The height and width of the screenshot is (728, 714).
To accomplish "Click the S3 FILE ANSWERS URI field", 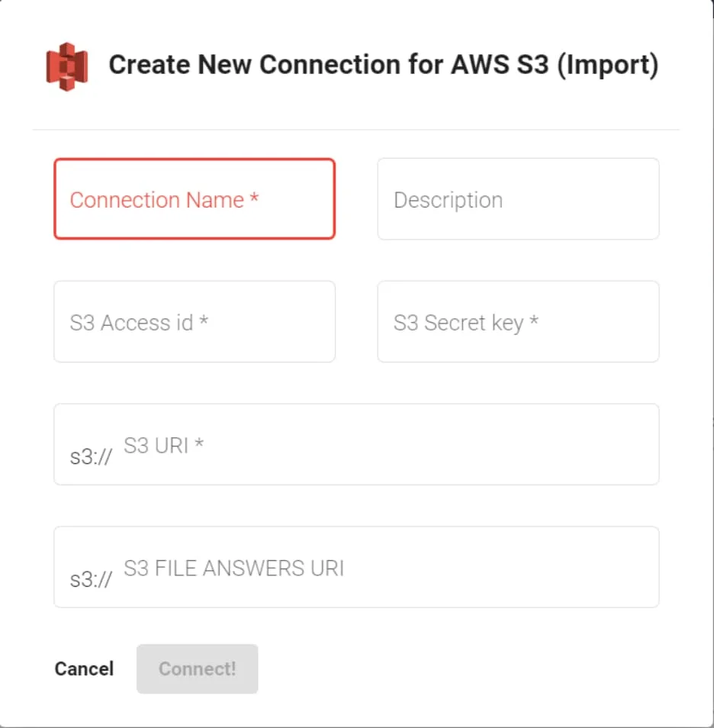I will 356,567.
